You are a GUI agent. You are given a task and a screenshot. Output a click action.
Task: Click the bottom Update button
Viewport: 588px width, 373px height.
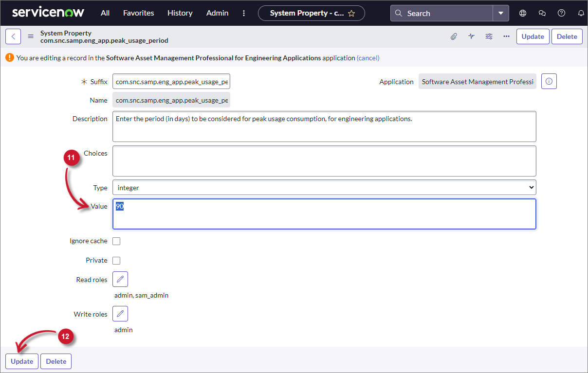pyautogui.click(x=22, y=361)
